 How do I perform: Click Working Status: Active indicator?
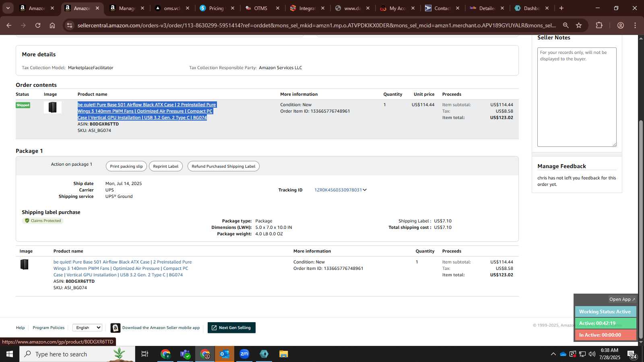point(605,312)
